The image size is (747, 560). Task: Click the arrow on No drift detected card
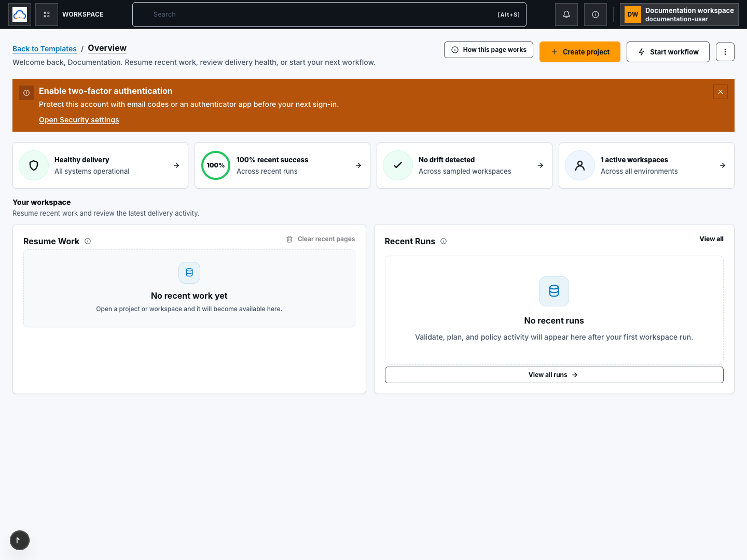click(x=541, y=165)
